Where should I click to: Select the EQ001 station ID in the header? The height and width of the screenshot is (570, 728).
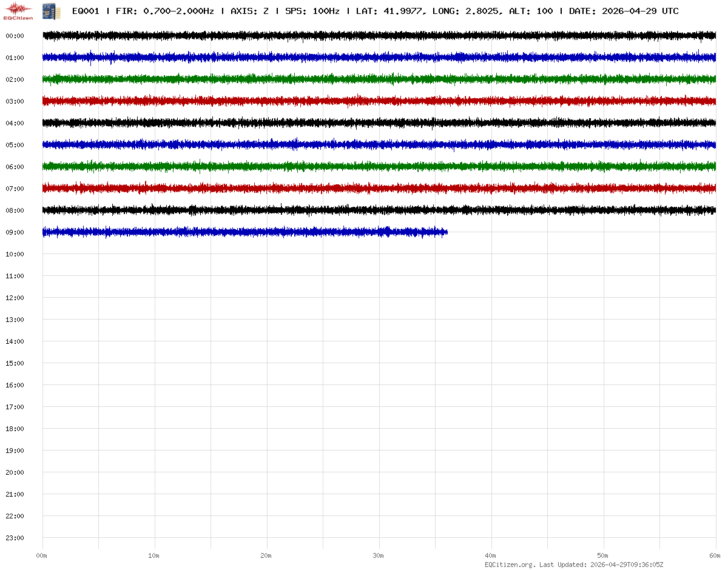(x=86, y=12)
